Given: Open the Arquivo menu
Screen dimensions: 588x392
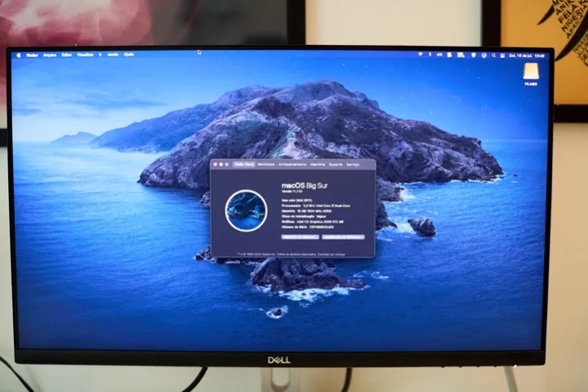Looking at the screenshot, I should pyautogui.click(x=50, y=56).
